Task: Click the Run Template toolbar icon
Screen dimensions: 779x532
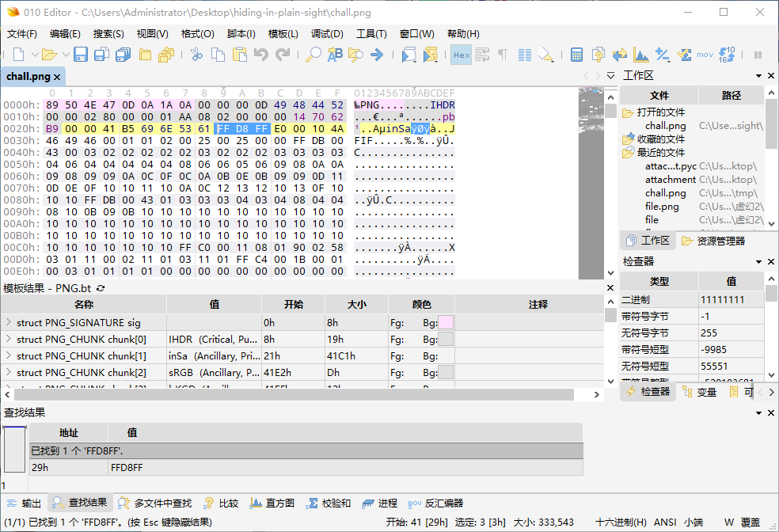Action: pos(430,55)
